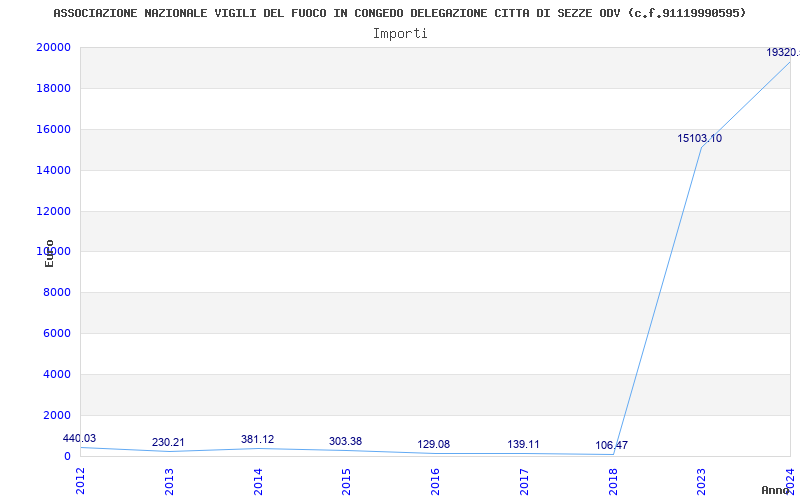The image size is (800, 500).
Task: Click the 2018 x-axis year label
Action: pyautogui.click(x=613, y=482)
